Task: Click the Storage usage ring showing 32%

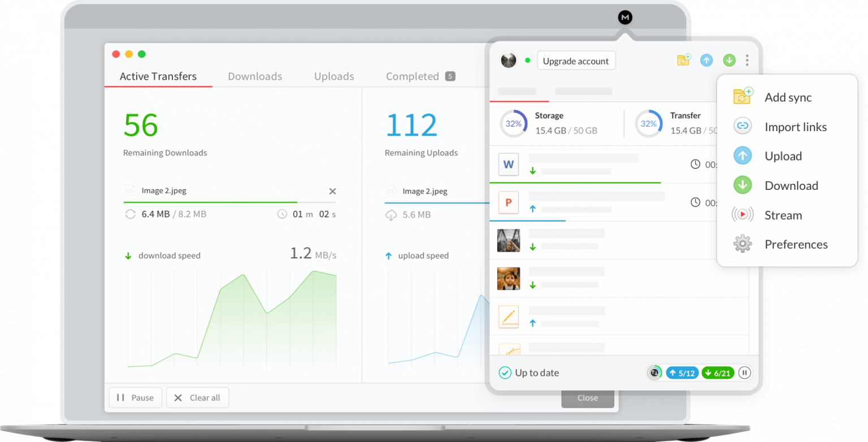Action: click(x=513, y=123)
